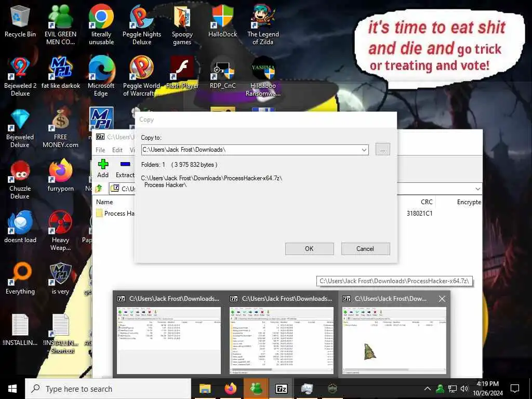Viewport: 532px width, 399px height.
Task: Open the clock showing 4:19 PM
Action: tap(488, 389)
